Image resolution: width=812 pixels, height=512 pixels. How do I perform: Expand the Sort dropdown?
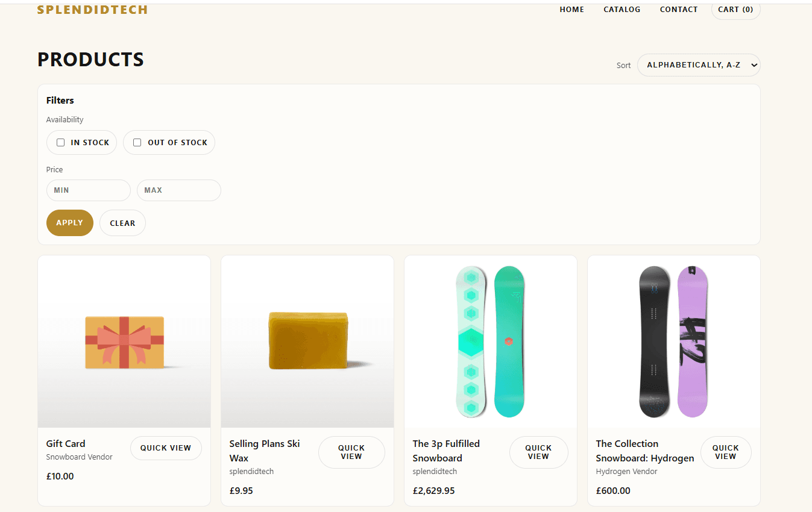pyautogui.click(x=698, y=65)
